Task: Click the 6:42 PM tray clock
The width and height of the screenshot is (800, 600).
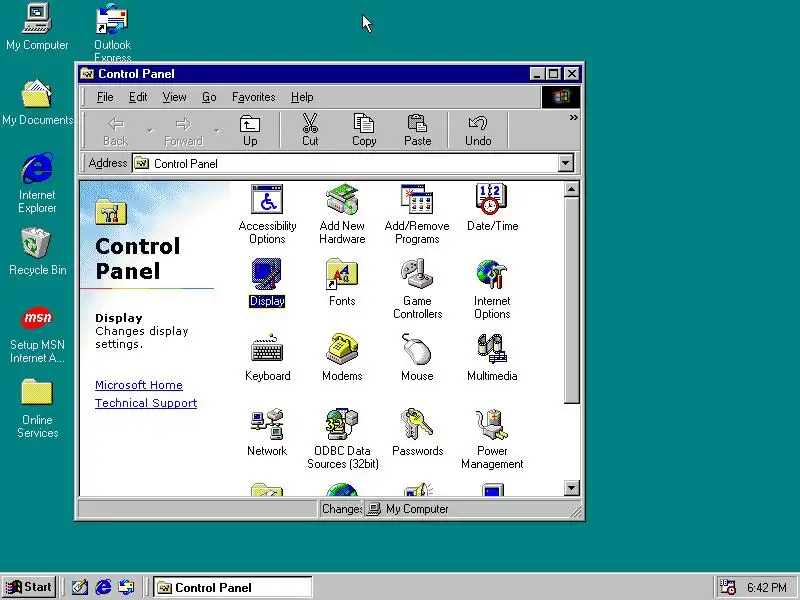Action: [x=767, y=588]
